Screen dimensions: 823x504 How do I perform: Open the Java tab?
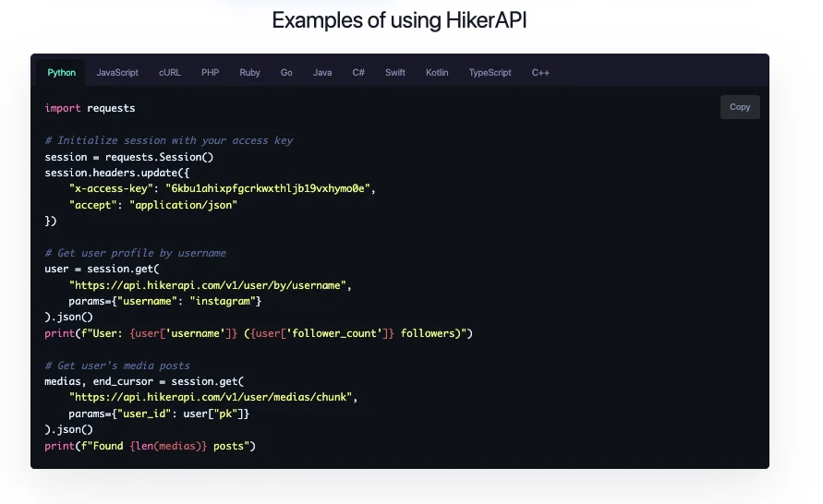pos(322,72)
